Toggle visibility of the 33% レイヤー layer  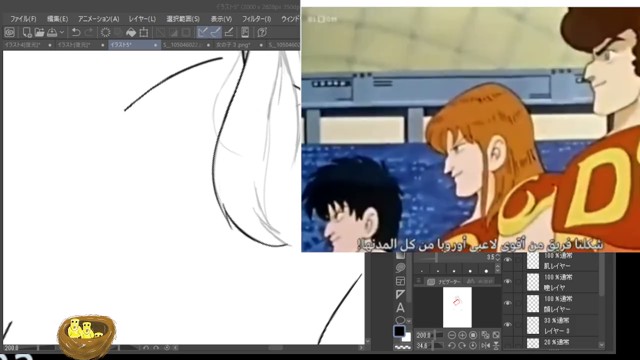tap(508, 325)
